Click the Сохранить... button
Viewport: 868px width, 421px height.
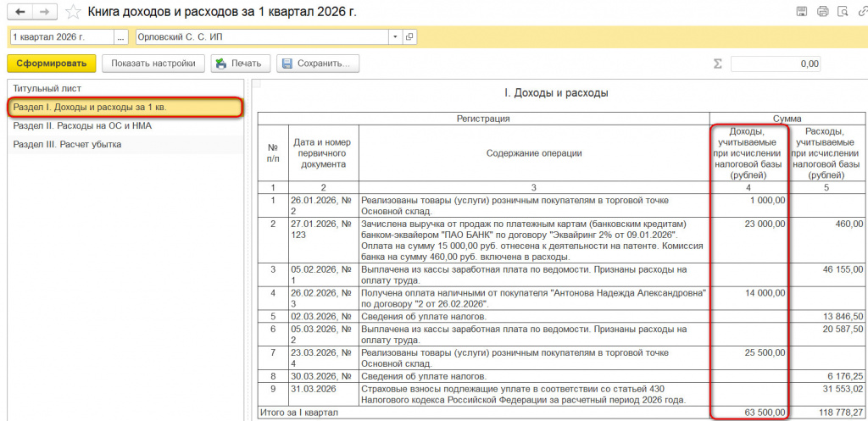tap(318, 63)
